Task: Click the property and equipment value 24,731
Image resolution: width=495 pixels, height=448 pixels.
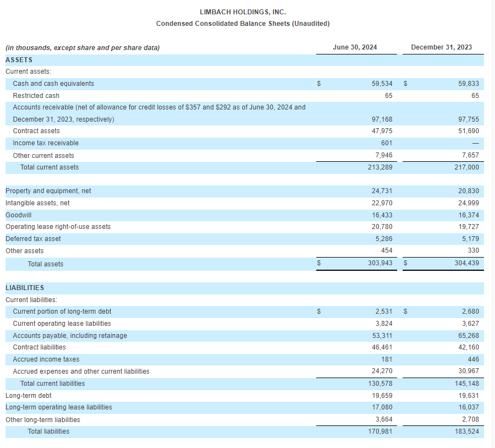Action: (382, 191)
